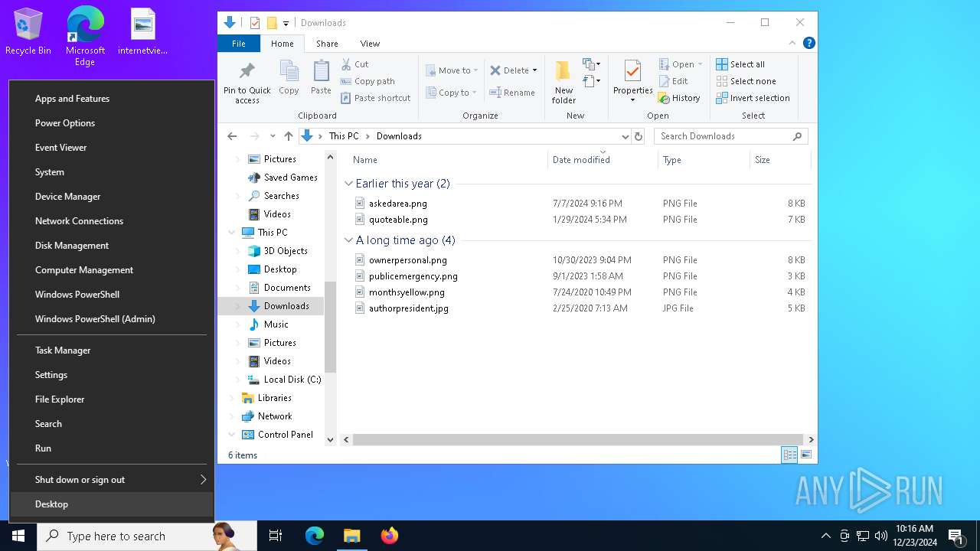Sort by the Name column header
Screen dimensions: 980x551
[447, 160]
